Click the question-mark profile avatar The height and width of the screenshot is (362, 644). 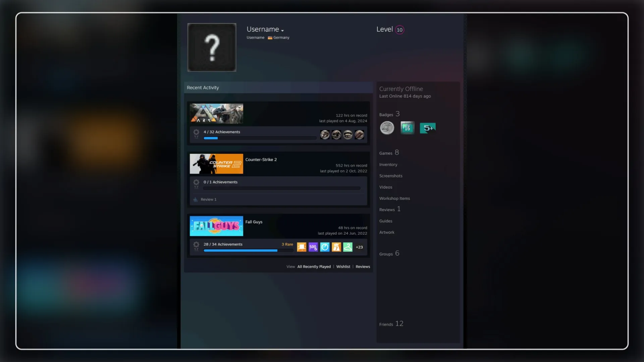pyautogui.click(x=212, y=47)
